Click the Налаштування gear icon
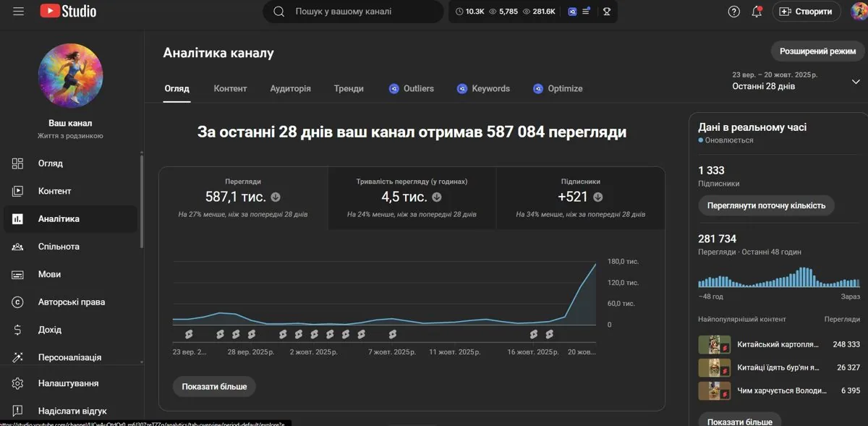Image resolution: width=868 pixels, height=426 pixels. [x=18, y=383]
